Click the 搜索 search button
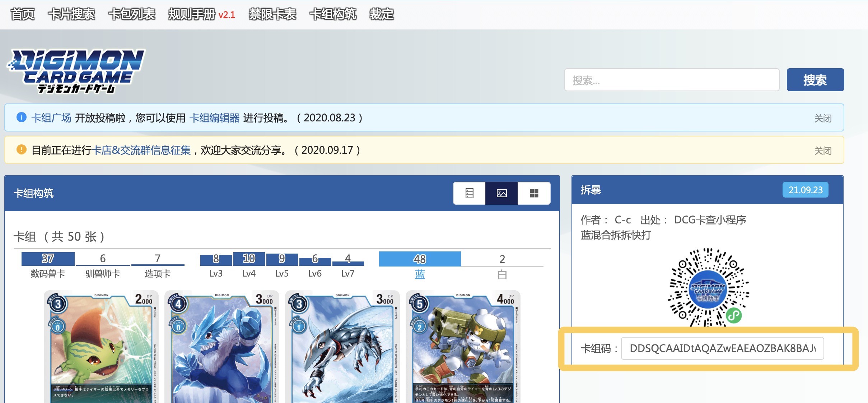868x403 pixels. 815,80
